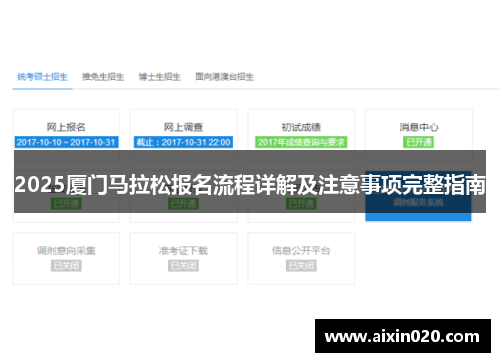Open the 消息中心 card title
This screenshot has height=362, width=500.
coord(419,127)
